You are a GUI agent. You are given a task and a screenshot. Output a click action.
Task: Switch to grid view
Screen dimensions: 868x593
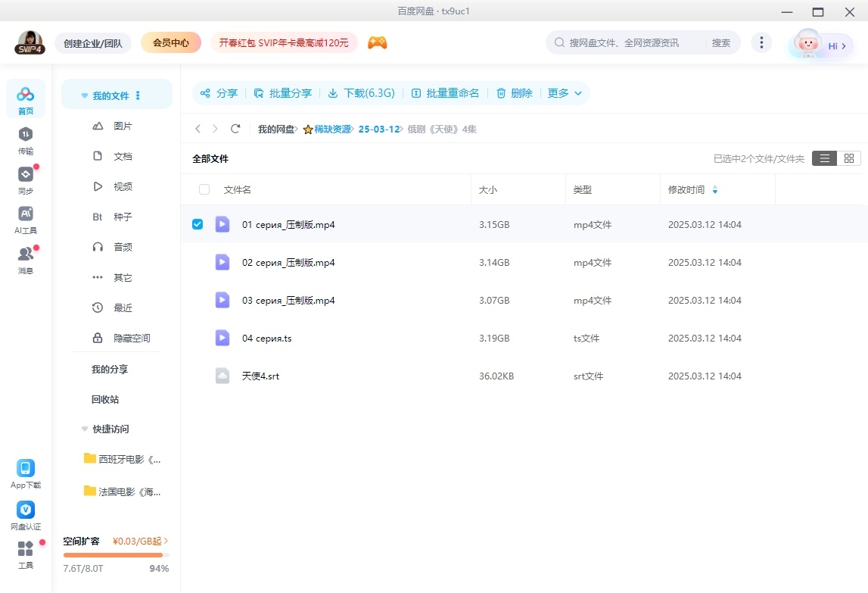click(x=848, y=158)
